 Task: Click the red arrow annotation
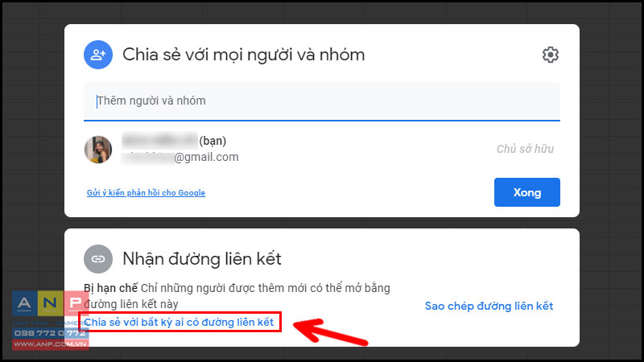click(331, 331)
